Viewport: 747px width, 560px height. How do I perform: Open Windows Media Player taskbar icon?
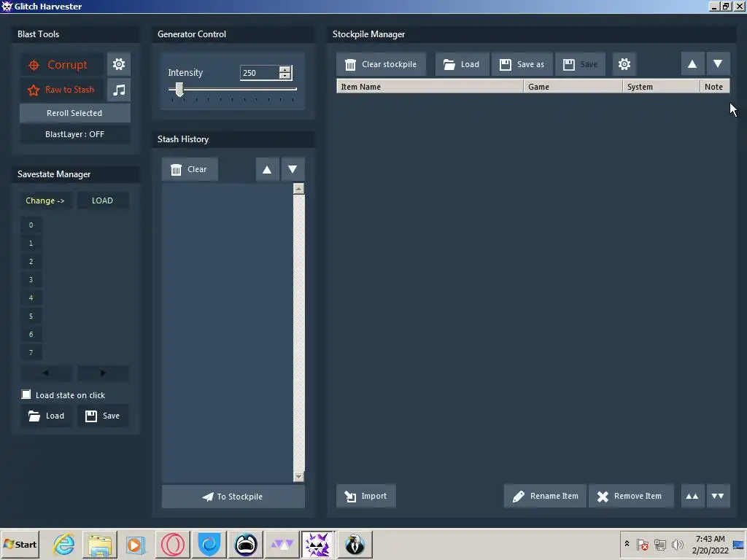136,544
